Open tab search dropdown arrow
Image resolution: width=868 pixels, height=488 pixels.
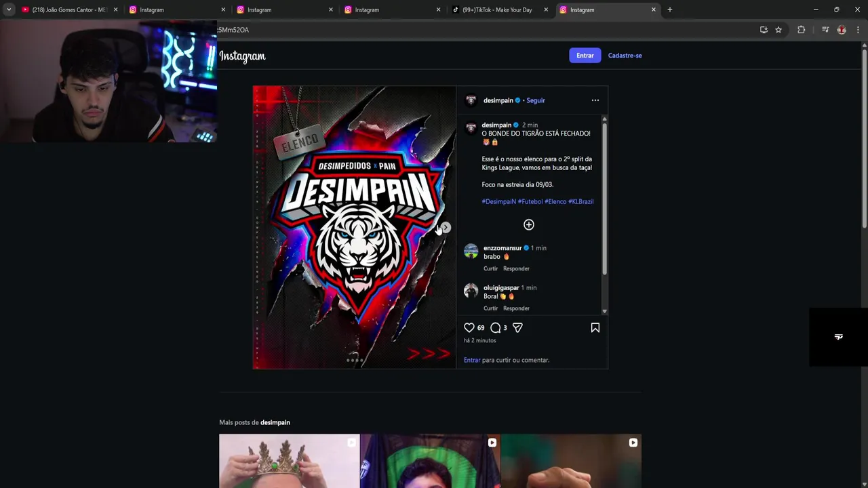tap(9, 9)
